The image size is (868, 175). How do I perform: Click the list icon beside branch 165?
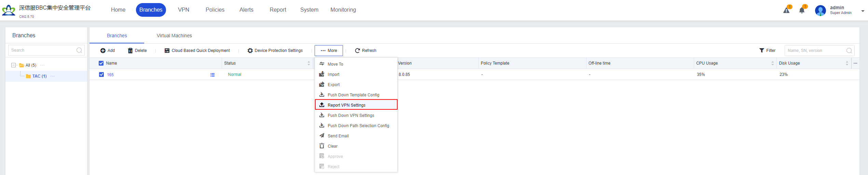[212, 75]
